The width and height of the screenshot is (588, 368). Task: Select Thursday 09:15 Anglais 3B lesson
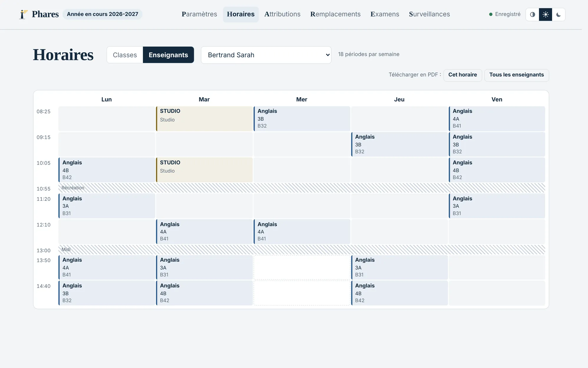400,144
